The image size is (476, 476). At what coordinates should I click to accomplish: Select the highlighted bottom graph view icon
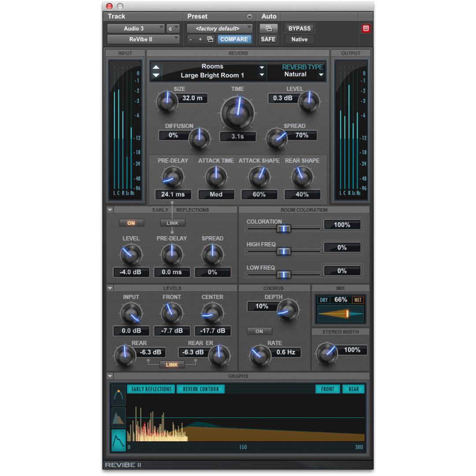pyautogui.click(x=119, y=440)
